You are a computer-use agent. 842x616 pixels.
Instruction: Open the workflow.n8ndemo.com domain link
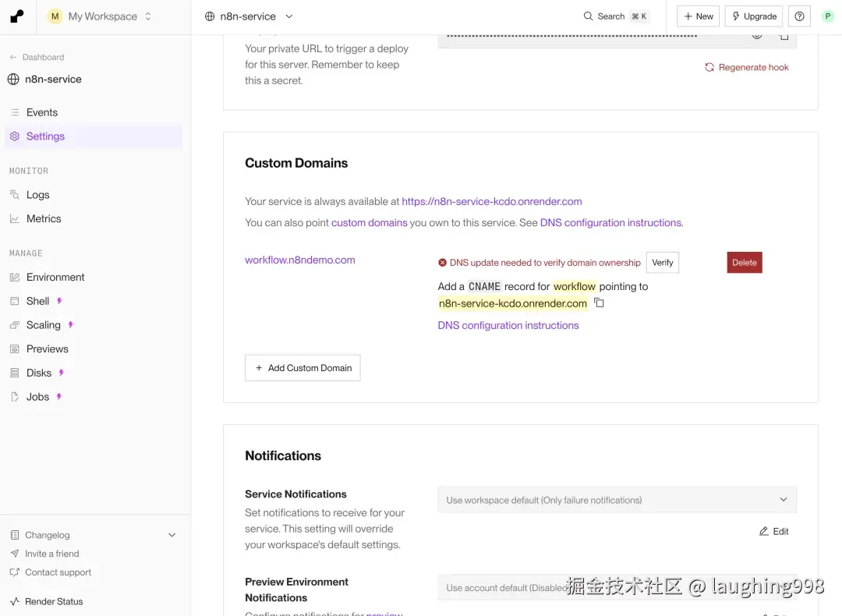(x=299, y=260)
